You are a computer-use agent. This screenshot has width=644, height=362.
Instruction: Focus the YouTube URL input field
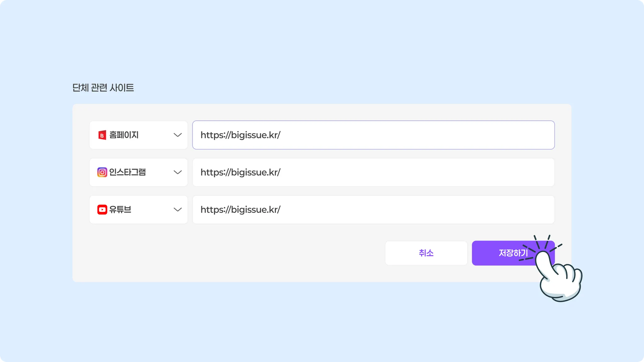409,210
